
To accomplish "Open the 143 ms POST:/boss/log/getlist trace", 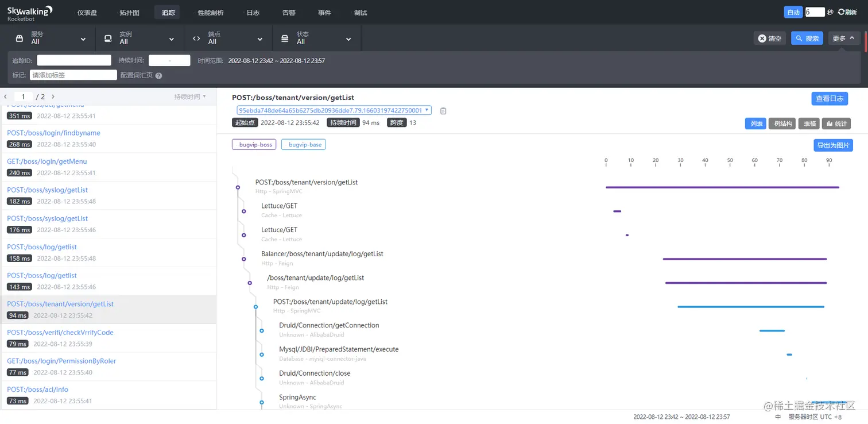I will [42, 276].
